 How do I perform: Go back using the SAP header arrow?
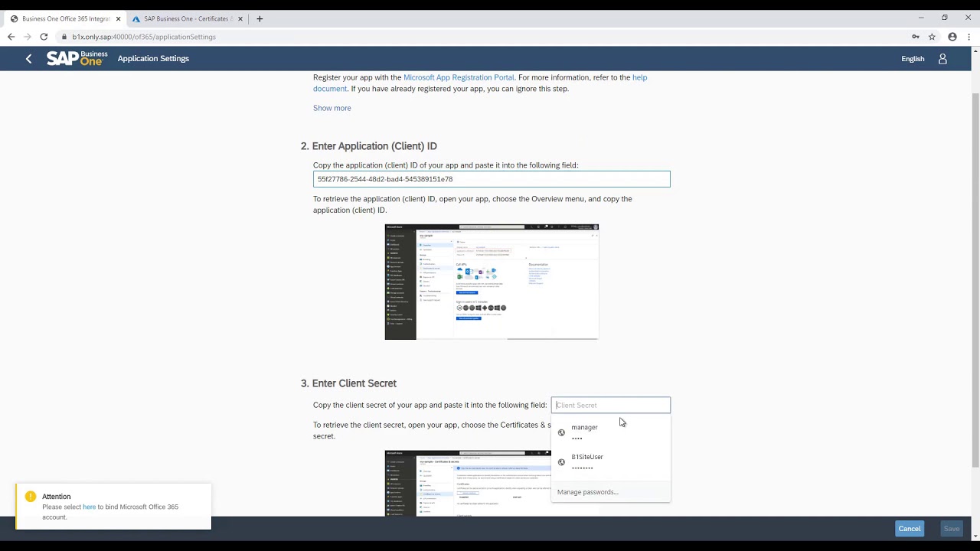(28, 58)
